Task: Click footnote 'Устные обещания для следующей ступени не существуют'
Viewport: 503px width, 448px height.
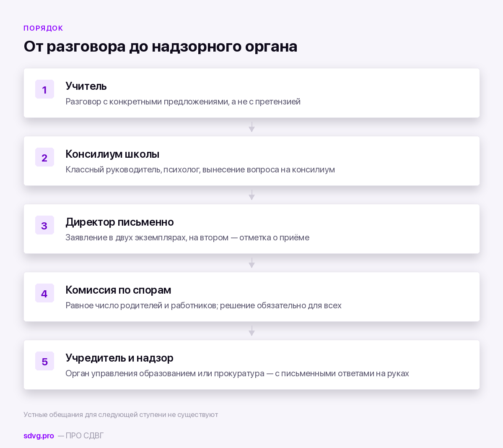Action: (x=121, y=414)
